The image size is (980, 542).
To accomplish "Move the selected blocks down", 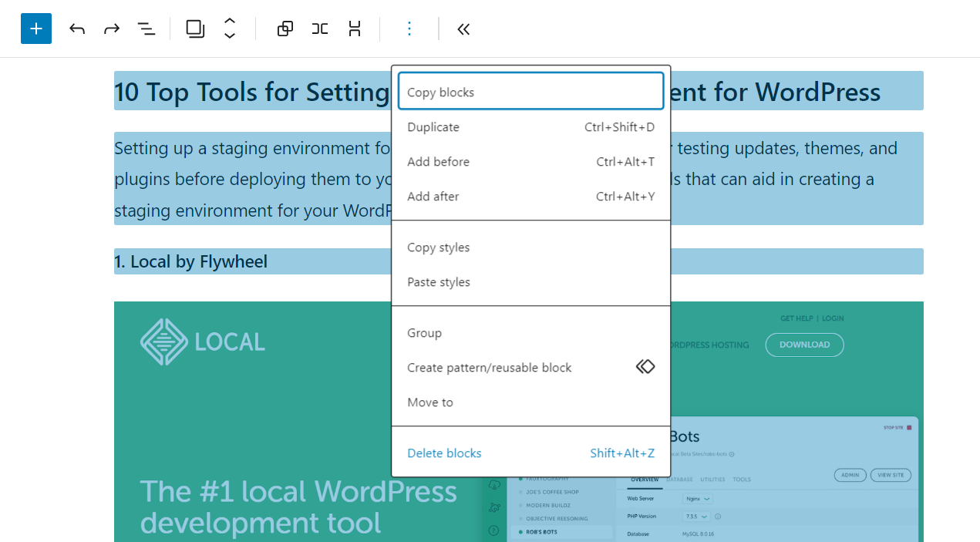I will click(x=230, y=36).
